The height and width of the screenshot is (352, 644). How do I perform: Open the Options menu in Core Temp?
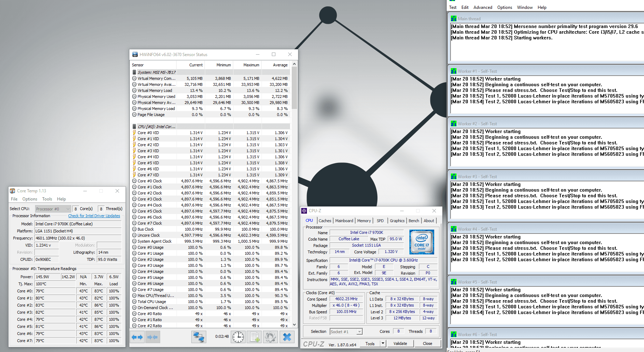pyautogui.click(x=30, y=199)
